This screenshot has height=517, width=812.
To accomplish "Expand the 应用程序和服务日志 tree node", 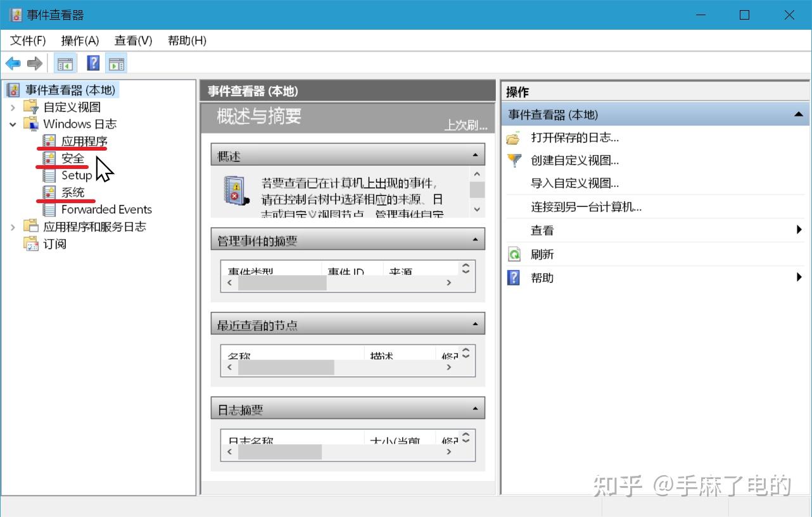I will click(13, 227).
